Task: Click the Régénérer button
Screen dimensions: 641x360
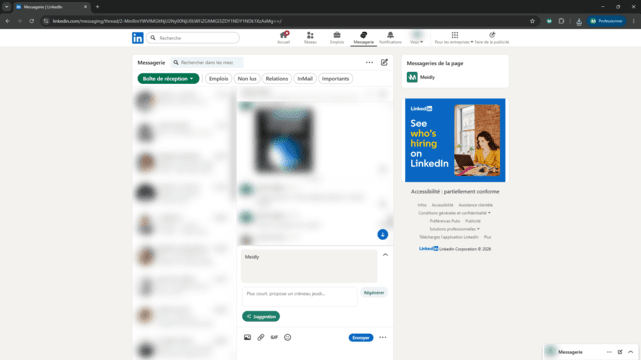Action: (x=374, y=293)
